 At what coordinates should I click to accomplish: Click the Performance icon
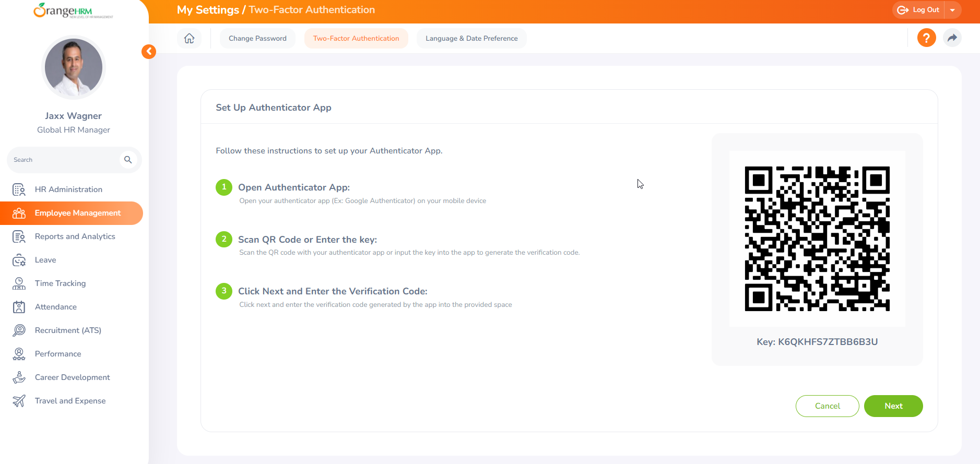pos(19,354)
